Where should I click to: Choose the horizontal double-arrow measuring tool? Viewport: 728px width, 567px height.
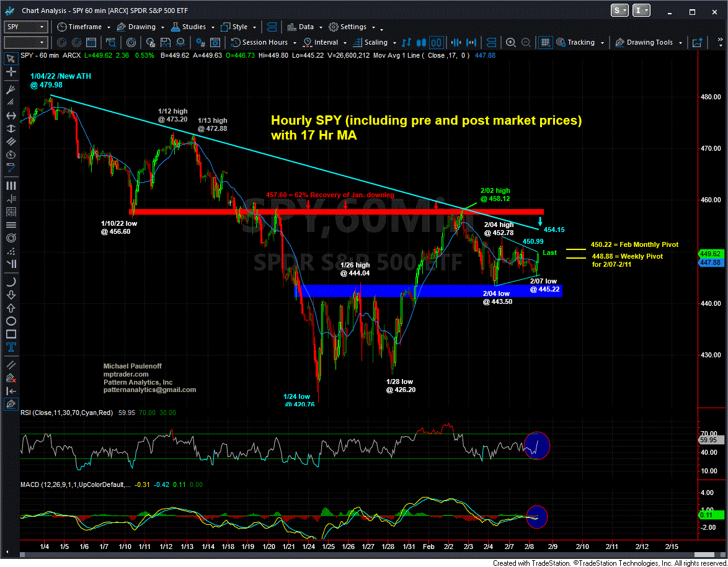click(x=11, y=115)
